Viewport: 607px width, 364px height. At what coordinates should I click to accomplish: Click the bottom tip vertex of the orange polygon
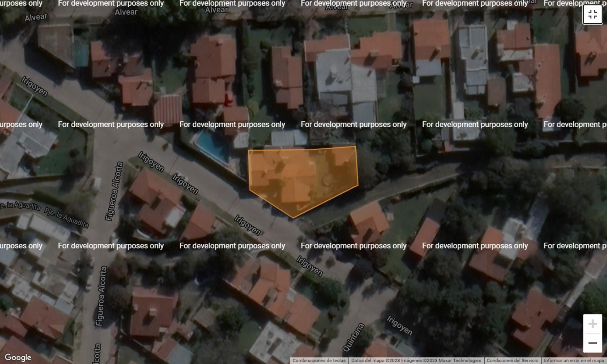pyautogui.click(x=293, y=217)
